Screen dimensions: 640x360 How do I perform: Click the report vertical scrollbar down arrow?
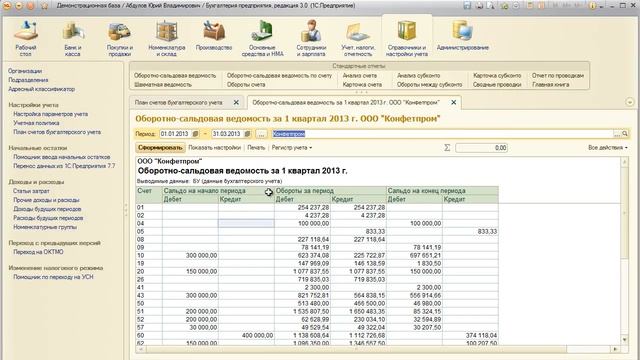[x=624, y=340]
